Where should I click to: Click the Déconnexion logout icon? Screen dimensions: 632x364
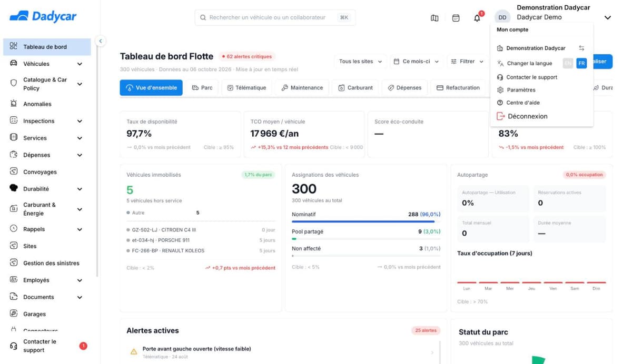pos(500,116)
